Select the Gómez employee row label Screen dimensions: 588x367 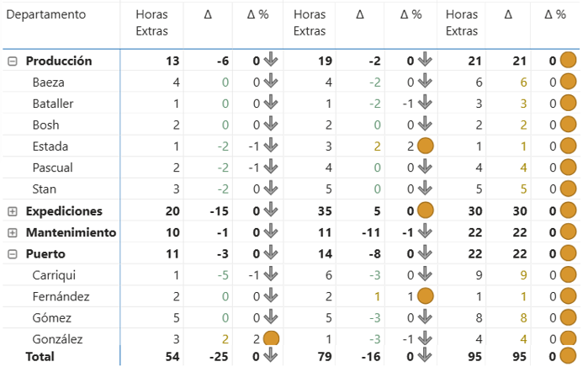coord(52,318)
